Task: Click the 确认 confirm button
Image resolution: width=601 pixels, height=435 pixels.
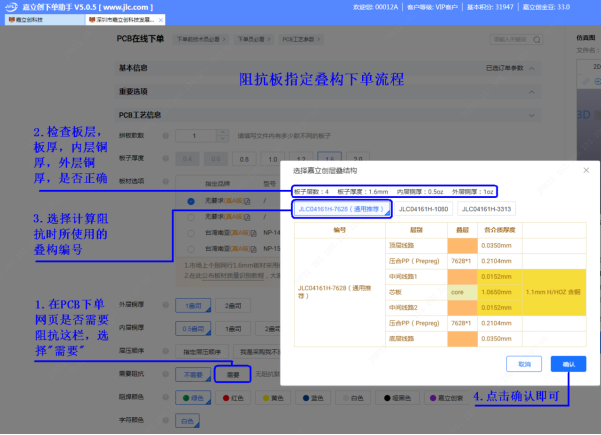Action: 568,364
